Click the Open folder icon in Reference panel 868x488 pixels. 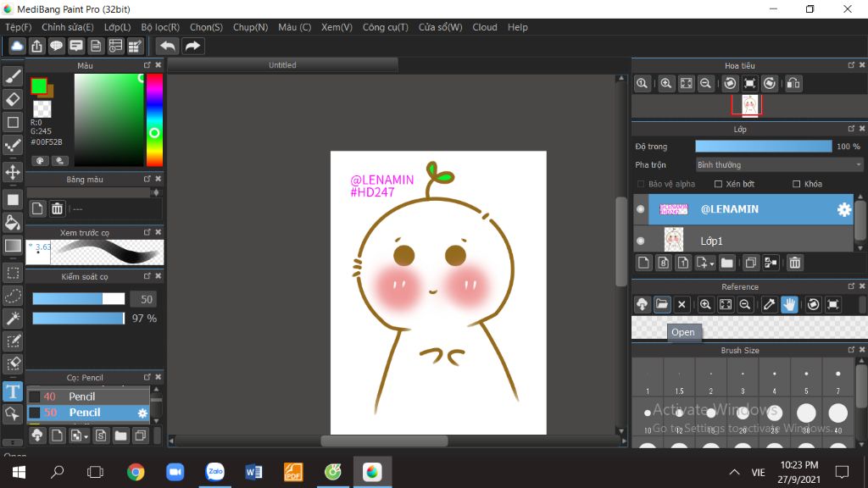(x=662, y=304)
